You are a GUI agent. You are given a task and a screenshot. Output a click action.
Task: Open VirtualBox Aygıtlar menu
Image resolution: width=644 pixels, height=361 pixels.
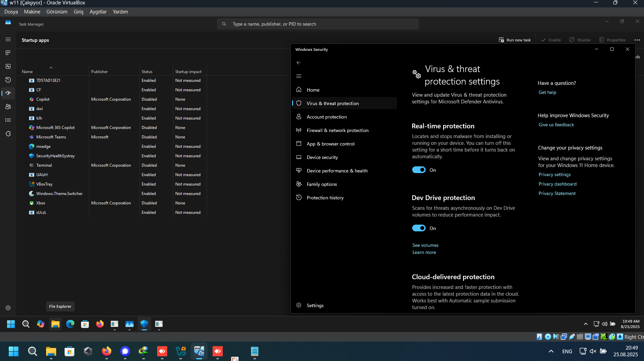98,12
